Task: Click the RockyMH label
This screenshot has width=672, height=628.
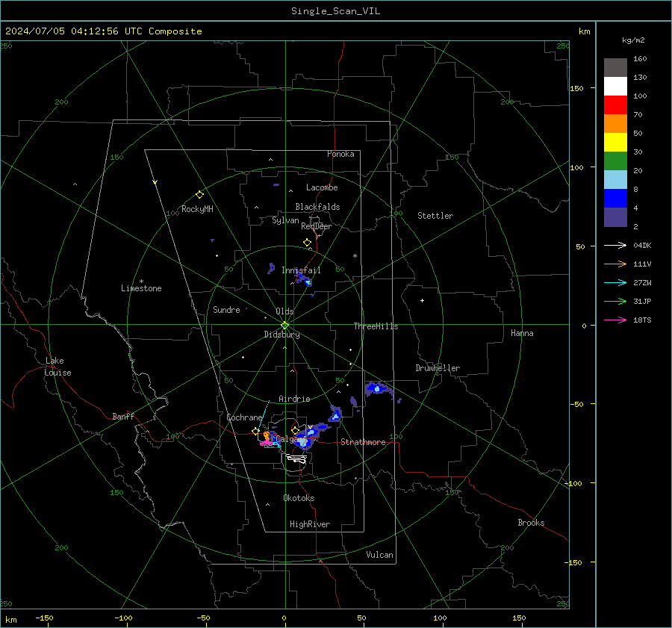Action: click(x=197, y=209)
